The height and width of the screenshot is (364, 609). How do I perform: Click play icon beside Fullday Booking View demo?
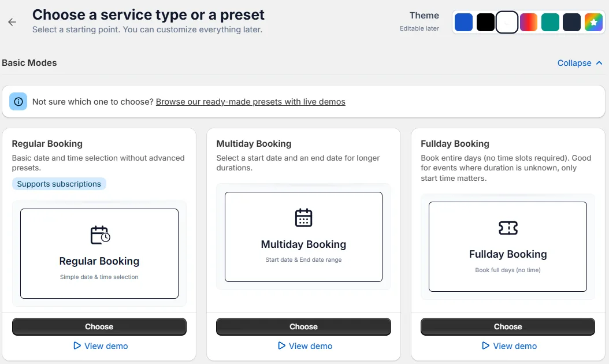pos(485,346)
